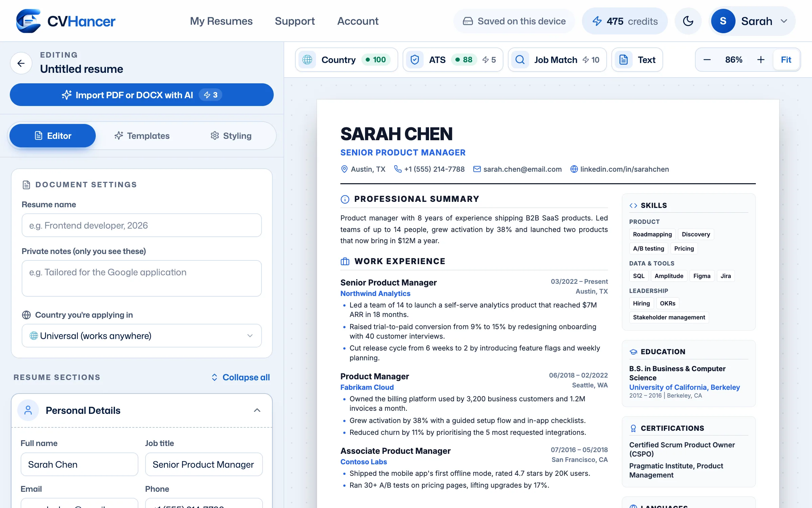
Task: Open Job Match analysis
Action: click(x=557, y=60)
